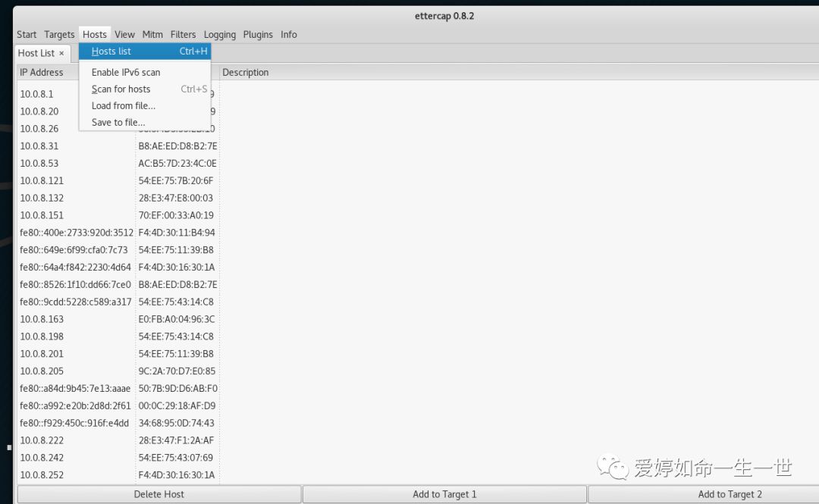The image size is (819, 504).
Task: Click MAC address 9C:2A:70:D7:E0:85
Action: tap(177, 371)
